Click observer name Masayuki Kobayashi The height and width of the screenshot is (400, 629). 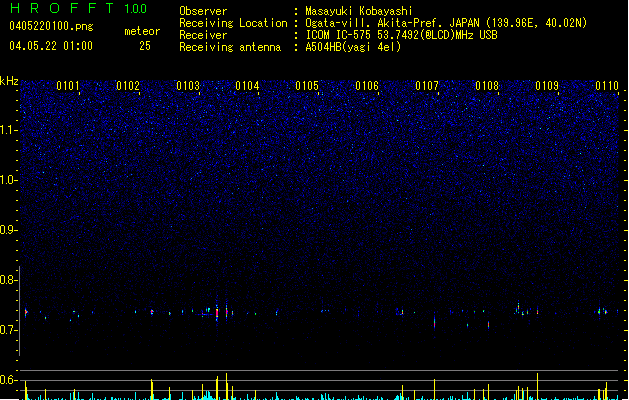[x=359, y=11]
